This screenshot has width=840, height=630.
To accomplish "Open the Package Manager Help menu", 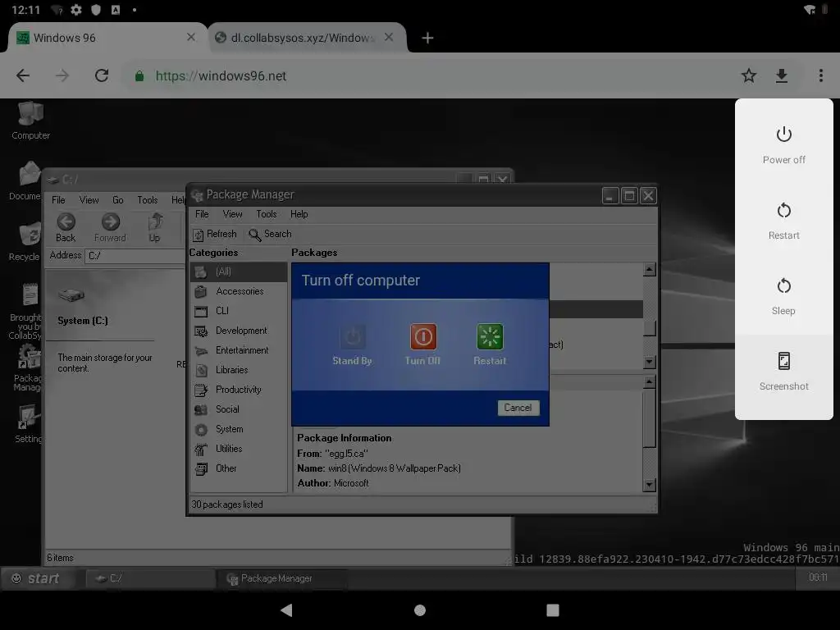I will (x=299, y=214).
